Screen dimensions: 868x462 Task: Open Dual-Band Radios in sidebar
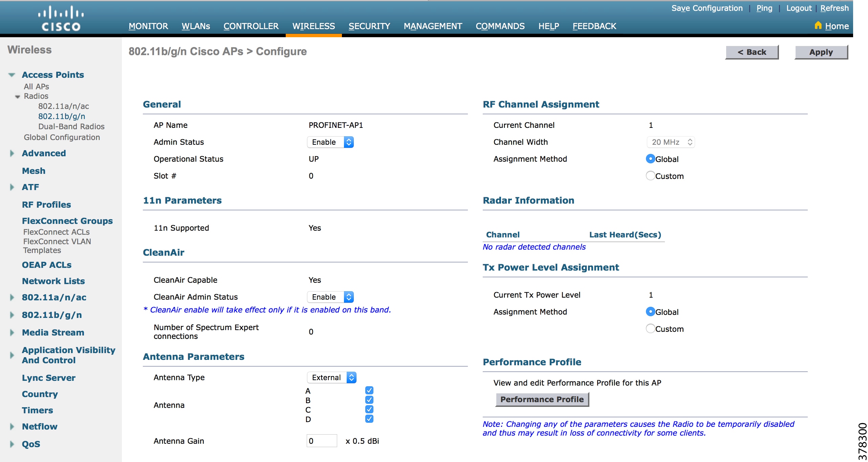[71, 126]
